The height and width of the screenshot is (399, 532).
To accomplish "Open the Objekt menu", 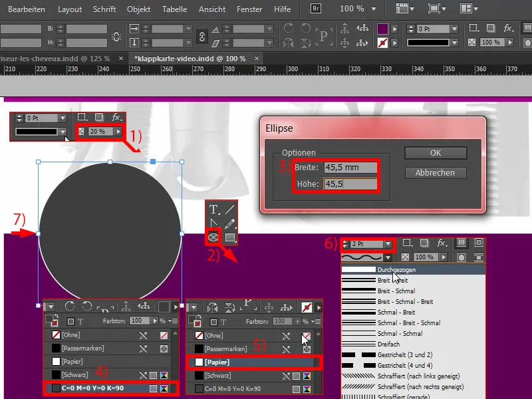I will pos(139,9).
